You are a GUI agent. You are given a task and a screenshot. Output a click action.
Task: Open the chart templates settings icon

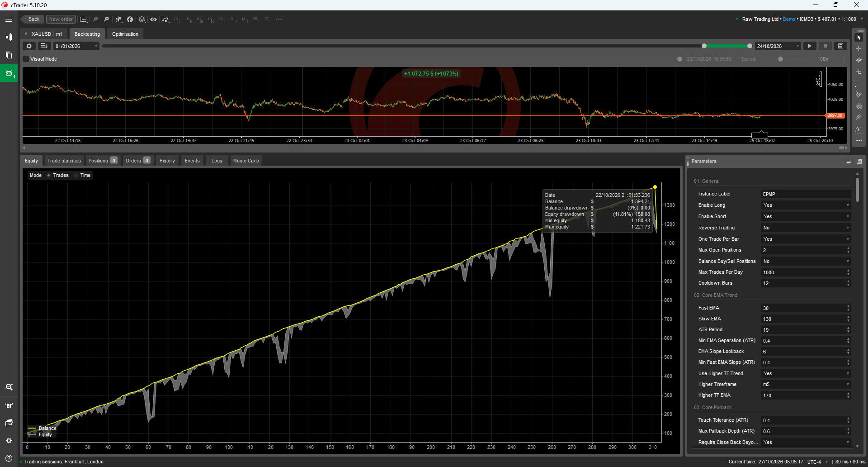(165, 19)
